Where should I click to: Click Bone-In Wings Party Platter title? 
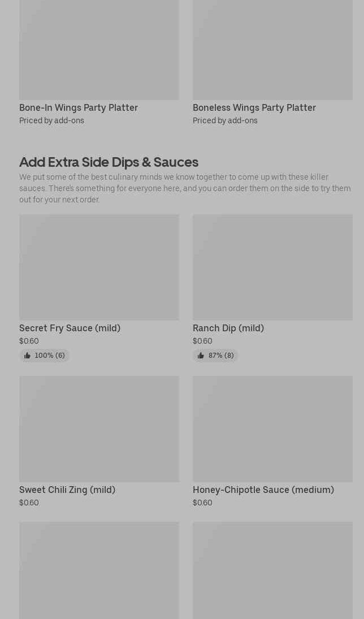click(79, 107)
